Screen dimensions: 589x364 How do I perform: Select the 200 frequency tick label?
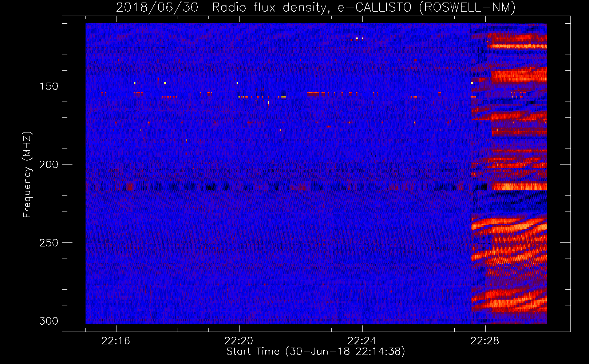pos(49,165)
